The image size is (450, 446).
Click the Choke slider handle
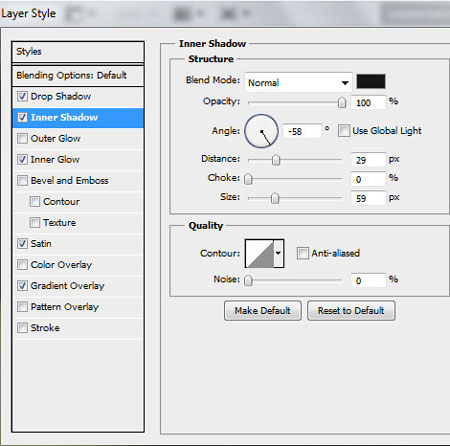pos(248,179)
